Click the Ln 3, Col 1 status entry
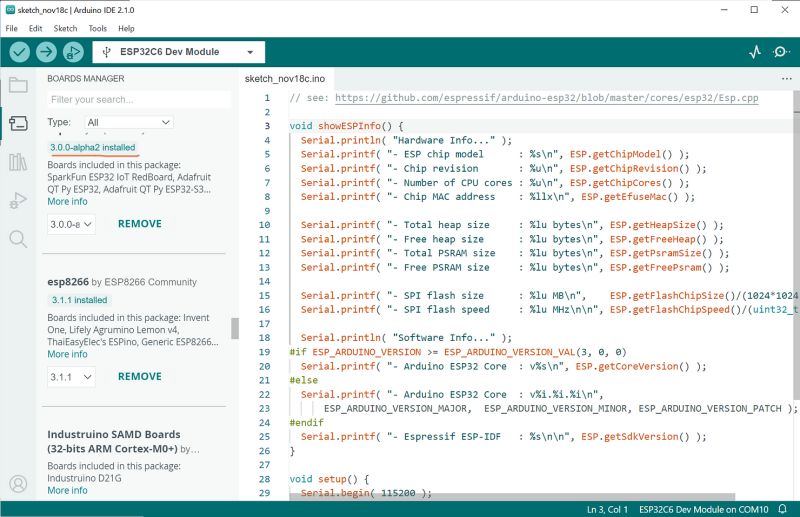800x517 pixels. [x=607, y=509]
